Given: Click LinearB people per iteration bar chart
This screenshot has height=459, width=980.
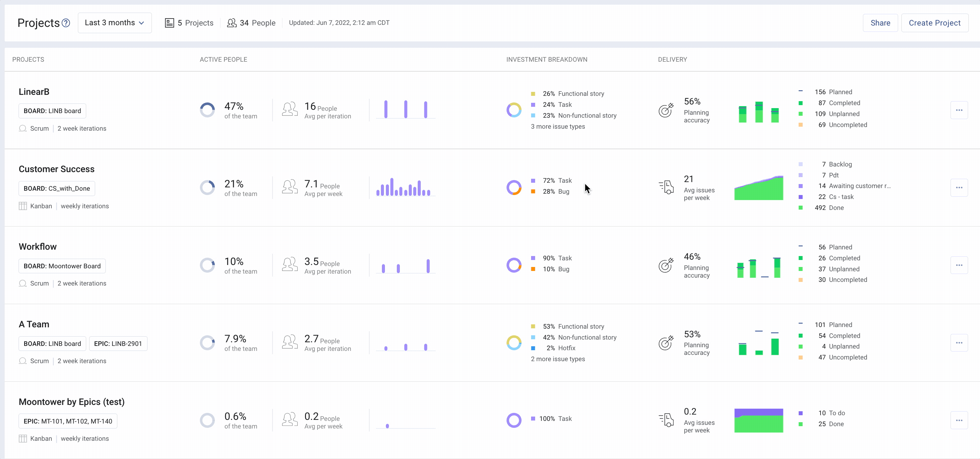Looking at the screenshot, I should pos(405,110).
